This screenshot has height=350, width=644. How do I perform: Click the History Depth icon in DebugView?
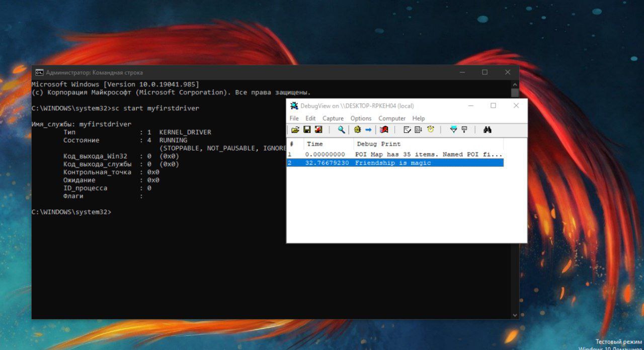pos(464,130)
